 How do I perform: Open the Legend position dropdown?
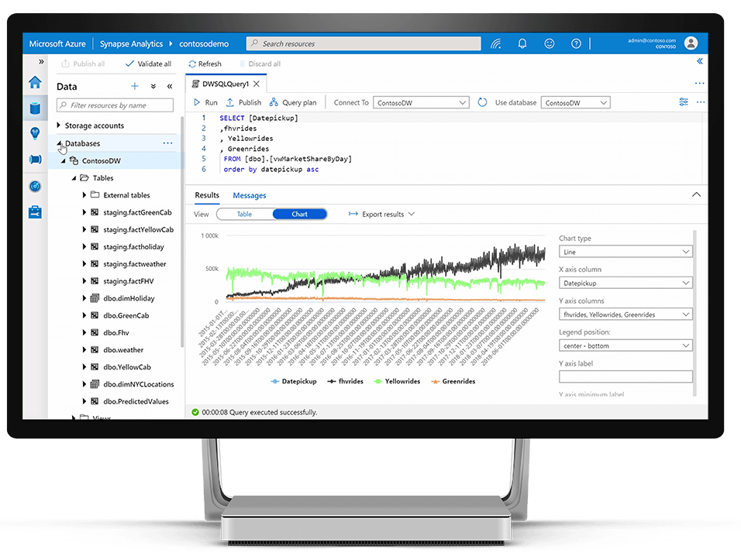[x=625, y=345]
